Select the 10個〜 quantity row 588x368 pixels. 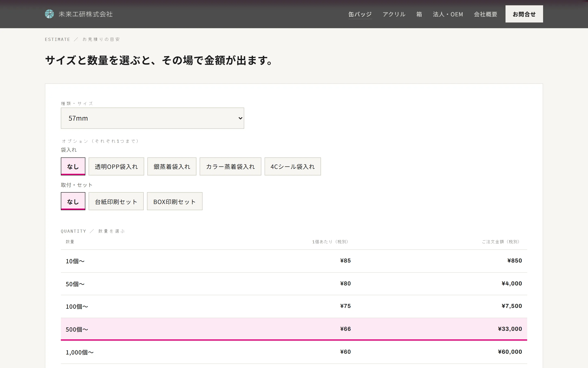coord(294,261)
